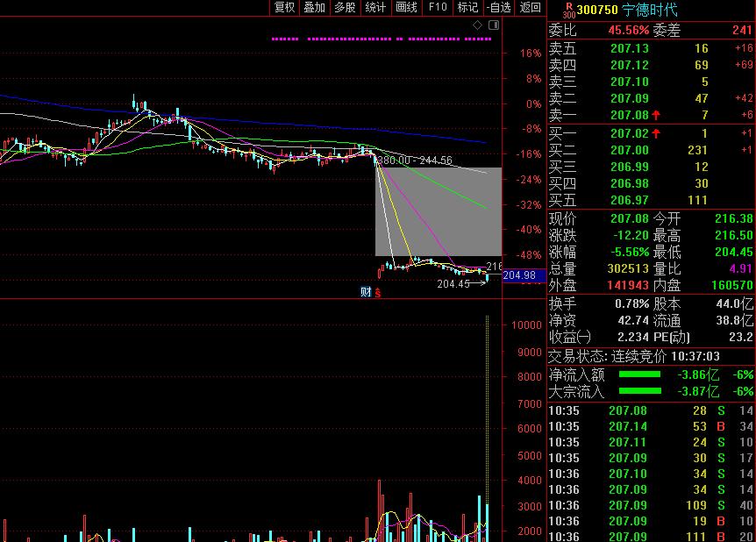
Task: Click 净资 value 42.74
Action: coord(633,321)
